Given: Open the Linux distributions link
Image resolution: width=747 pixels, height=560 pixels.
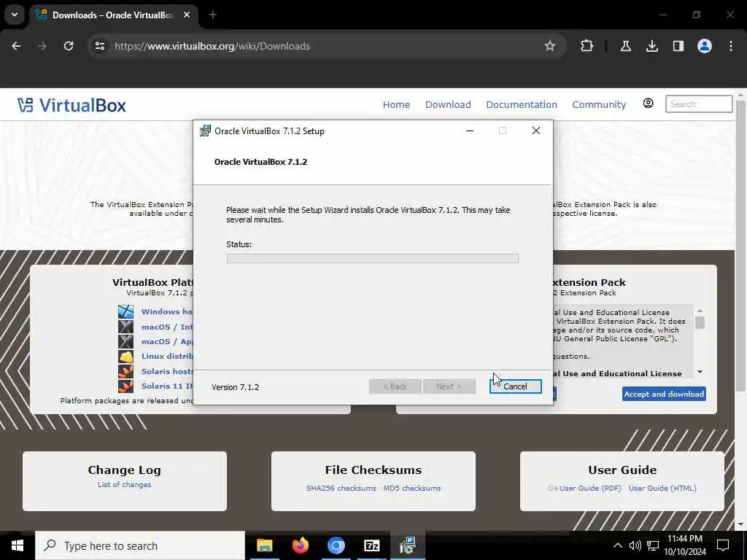Looking at the screenshot, I should pos(167,356).
